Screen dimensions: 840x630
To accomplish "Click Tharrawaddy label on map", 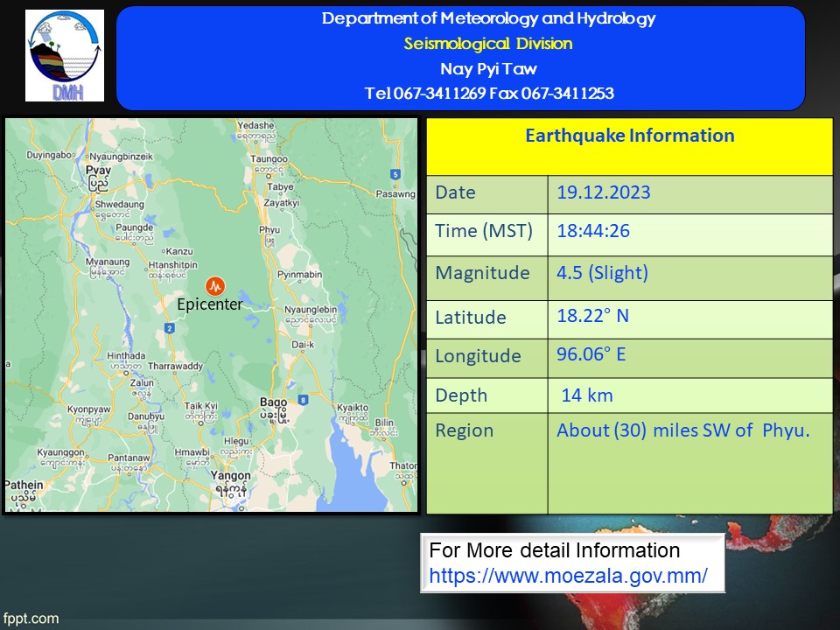I will pyautogui.click(x=175, y=366).
